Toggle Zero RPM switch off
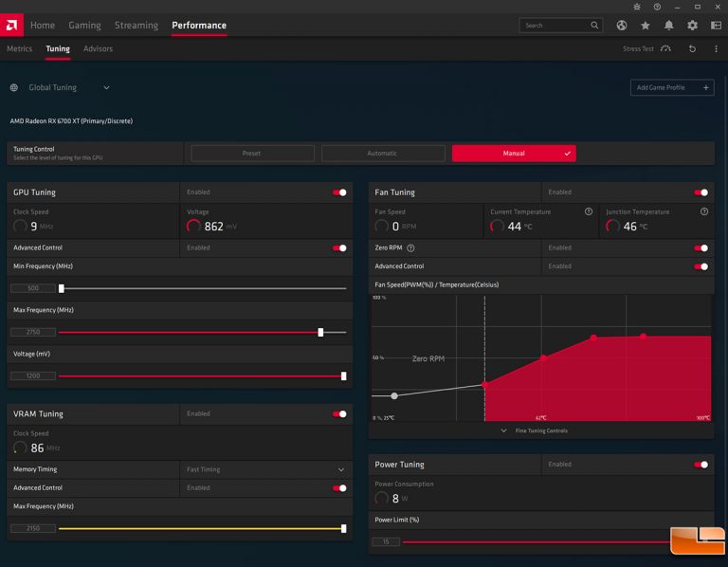Viewport: 728px width, 567px height. [x=701, y=248]
